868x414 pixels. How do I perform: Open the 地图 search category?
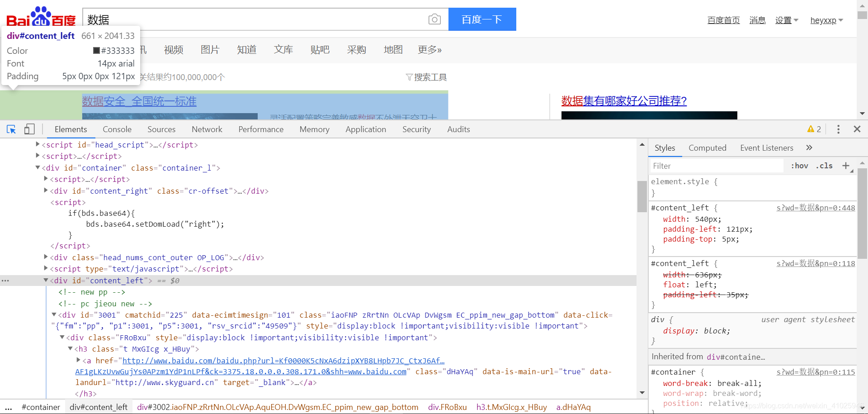[393, 50]
